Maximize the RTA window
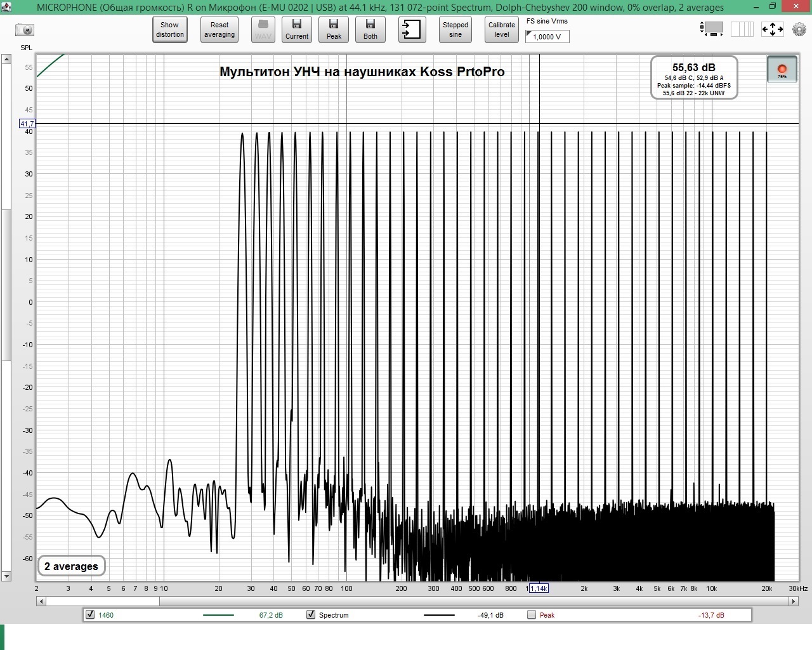812x650 pixels. tap(773, 6)
